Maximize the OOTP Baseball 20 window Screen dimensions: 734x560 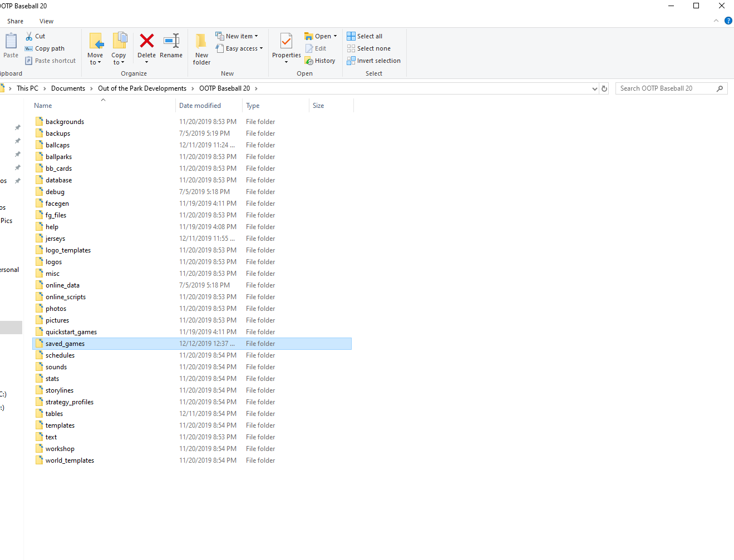tap(696, 6)
